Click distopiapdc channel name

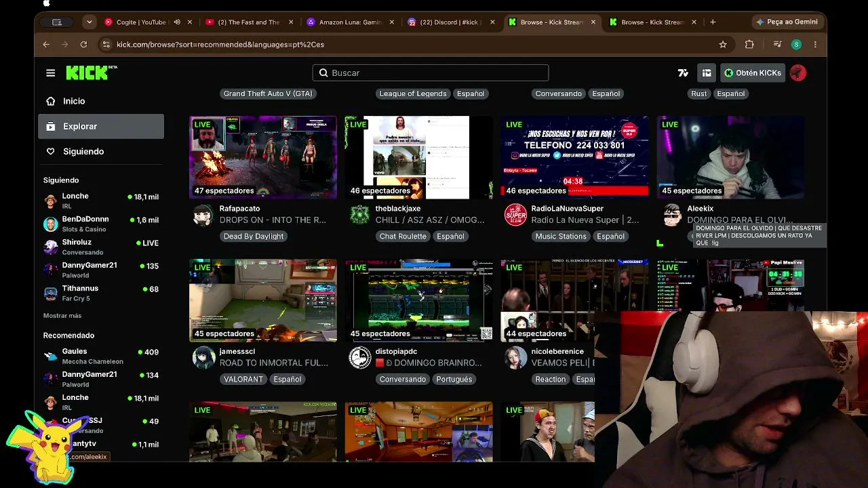(x=396, y=351)
